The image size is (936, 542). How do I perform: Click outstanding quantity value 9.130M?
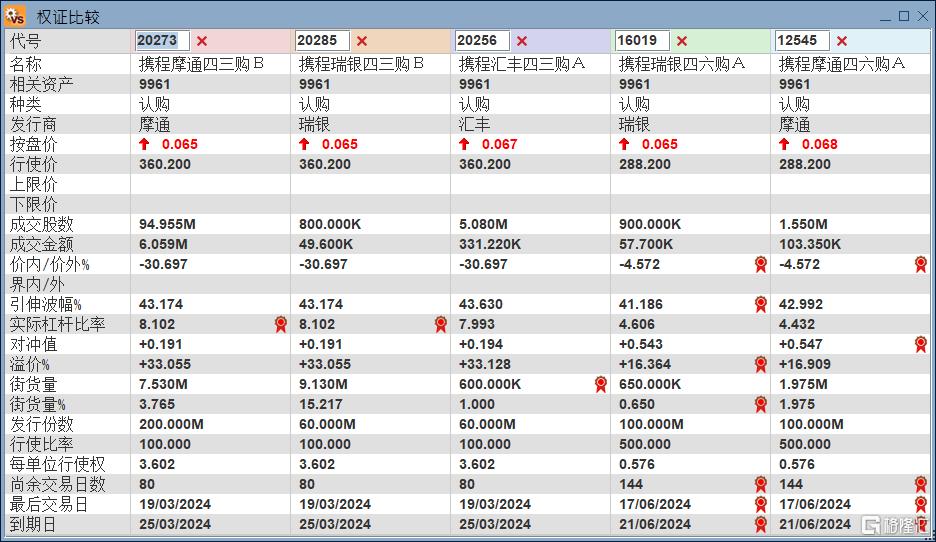[323, 384]
